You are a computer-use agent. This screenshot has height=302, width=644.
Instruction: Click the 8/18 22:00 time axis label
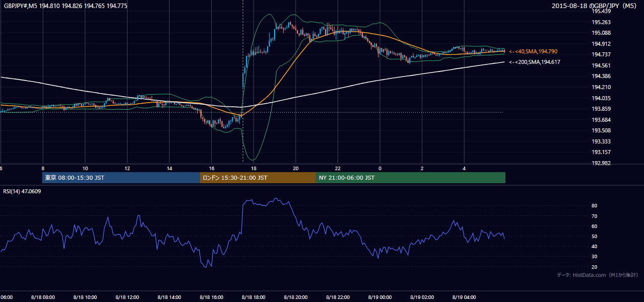[338, 297]
